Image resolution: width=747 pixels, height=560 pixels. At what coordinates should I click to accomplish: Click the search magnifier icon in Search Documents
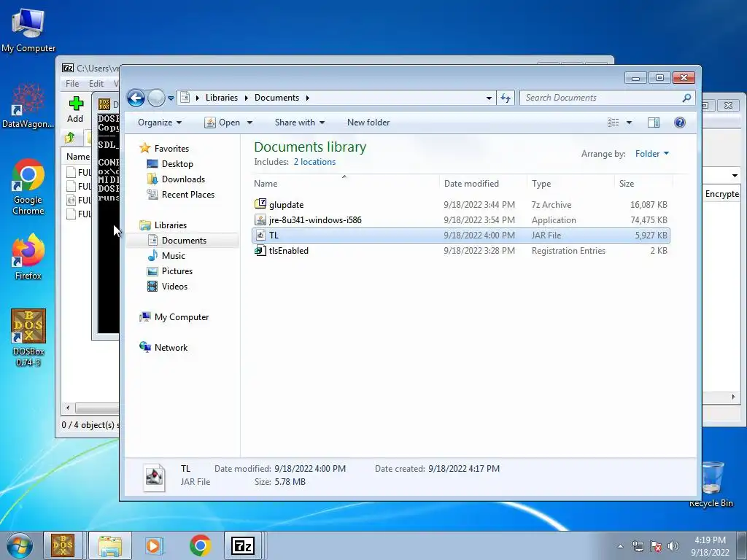pyautogui.click(x=686, y=98)
